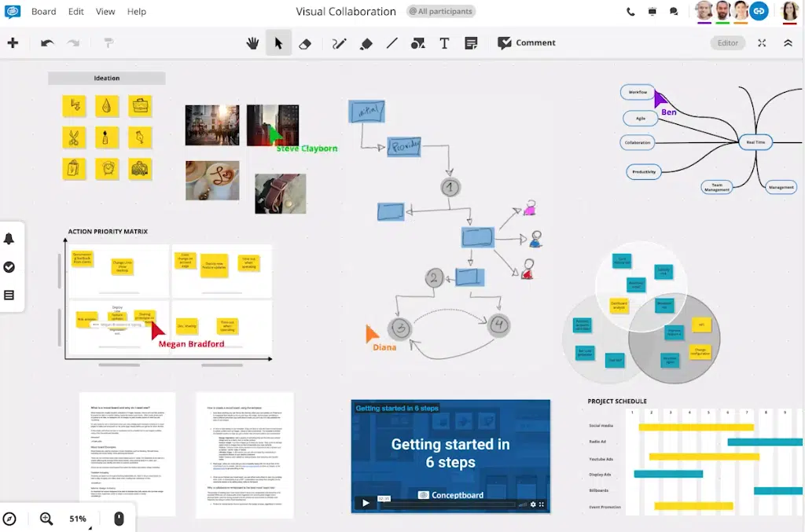Open the View menu
Viewport: 805px width, 532px height.
[105, 12]
